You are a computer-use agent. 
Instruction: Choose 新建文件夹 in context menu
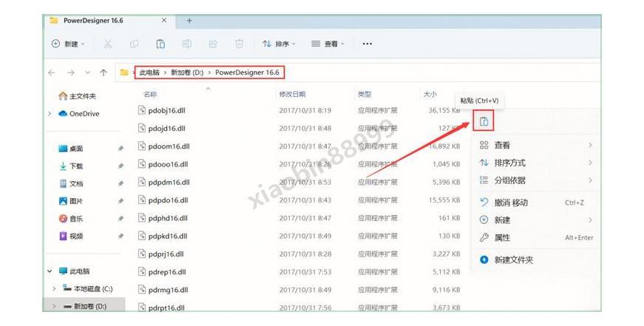pos(536,260)
